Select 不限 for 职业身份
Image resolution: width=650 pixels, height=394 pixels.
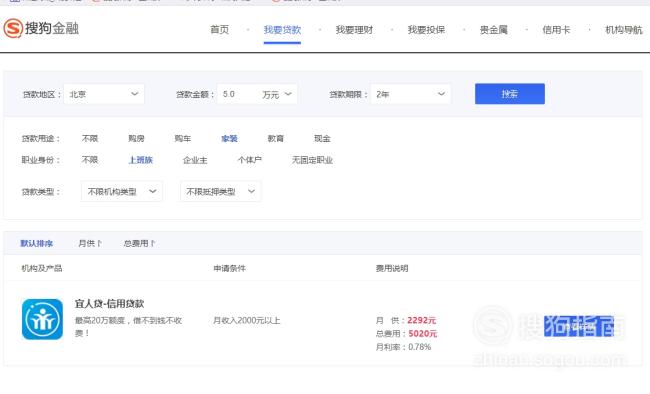point(90,160)
